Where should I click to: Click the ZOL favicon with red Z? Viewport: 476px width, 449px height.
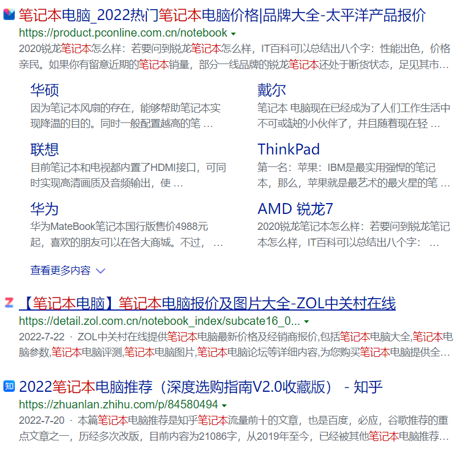coord(9,303)
